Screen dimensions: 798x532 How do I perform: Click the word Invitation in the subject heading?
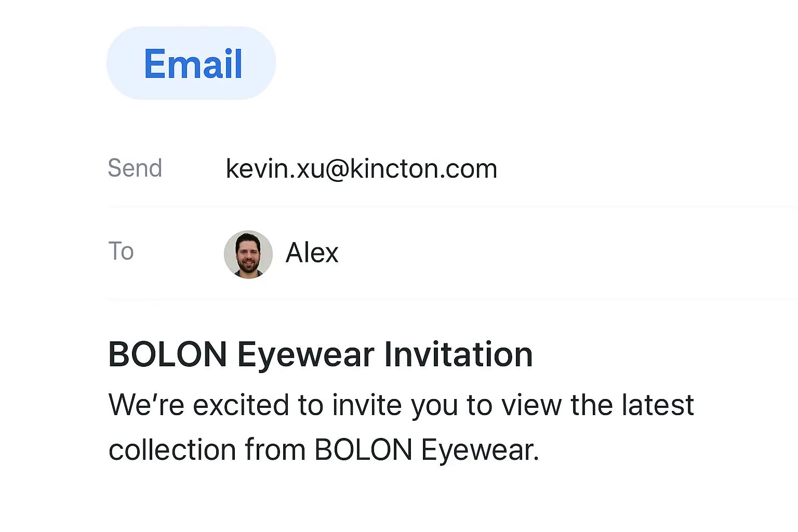pyautogui.click(x=458, y=355)
